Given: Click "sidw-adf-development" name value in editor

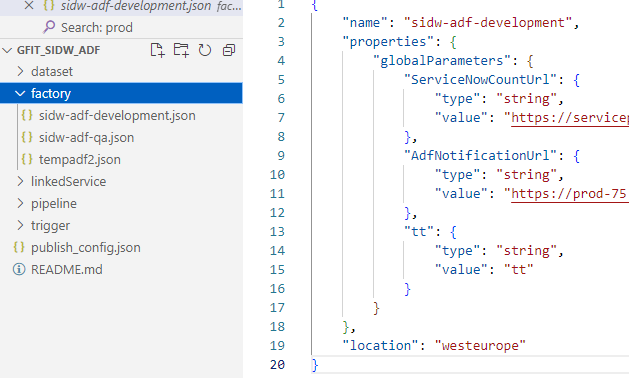Looking at the screenshot, I should click(488, 22).
